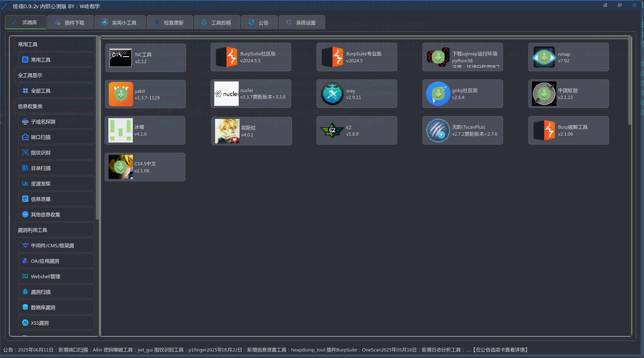Select Webshell管理 category
Screen dimensions: 644x358
point(56,277)
